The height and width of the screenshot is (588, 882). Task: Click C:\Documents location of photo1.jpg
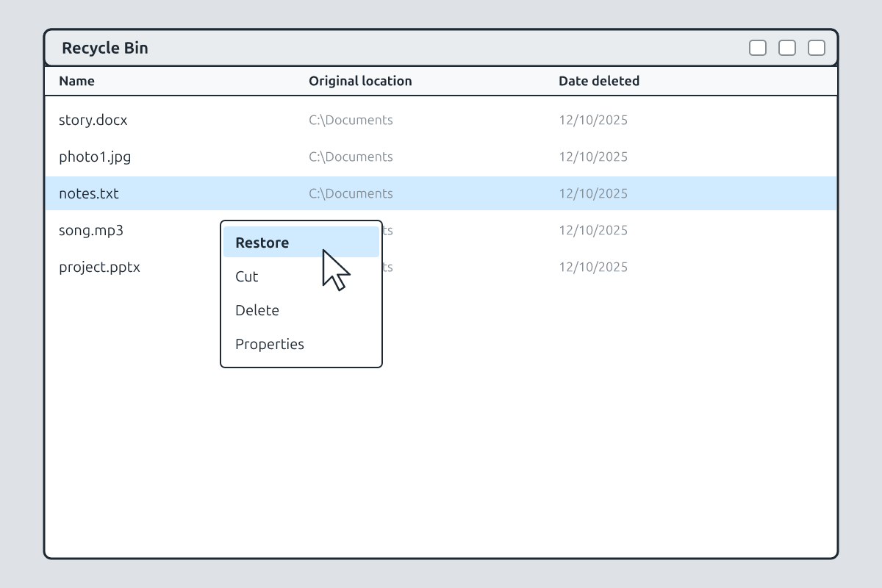(x=351, y=157)
